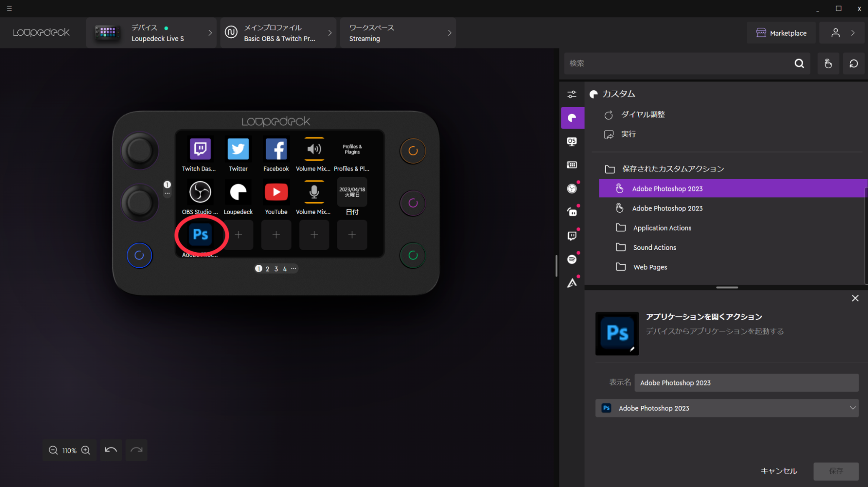Click the dial page indicator 1
This screenshot has width=868, height=487.
[167, 184]
